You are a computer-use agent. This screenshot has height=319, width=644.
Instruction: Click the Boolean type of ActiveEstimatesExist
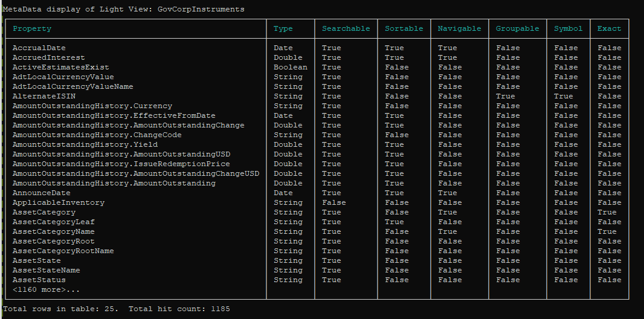pos(291,67)
